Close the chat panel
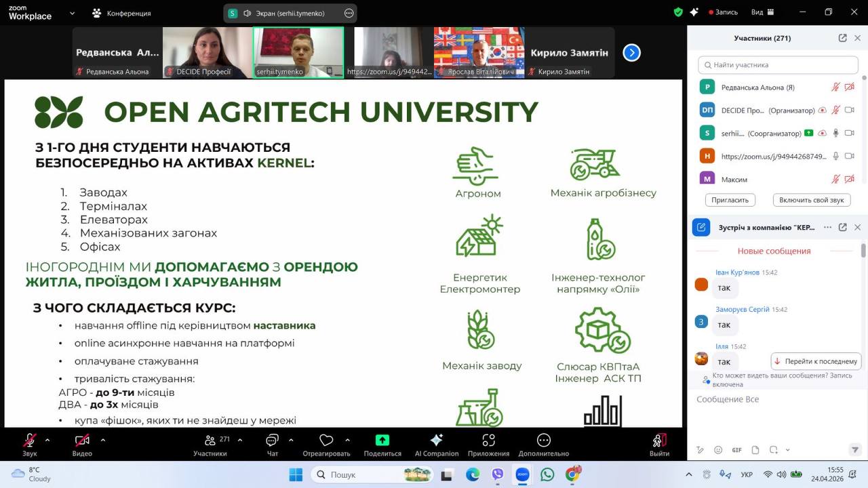The width and height of the screenshot is (868, 488). click(x=857, y=228)
